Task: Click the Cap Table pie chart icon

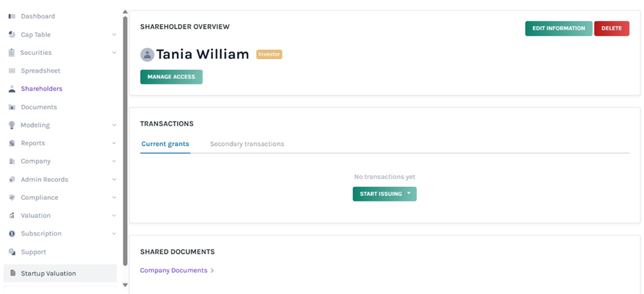Action: 12,34
